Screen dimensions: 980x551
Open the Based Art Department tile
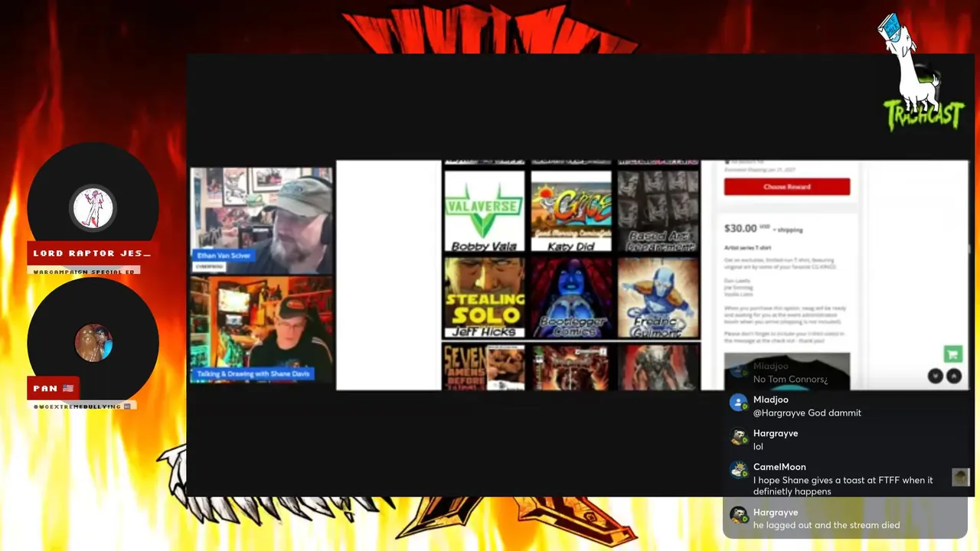coord(658,211)
